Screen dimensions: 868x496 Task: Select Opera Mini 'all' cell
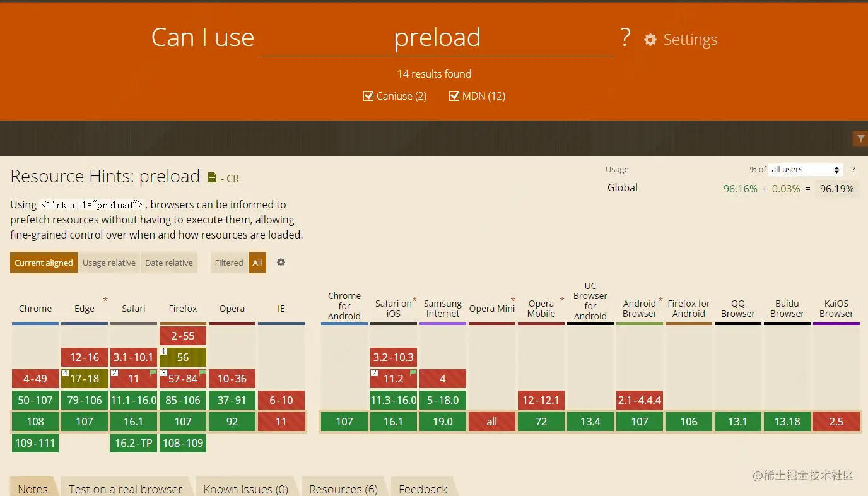click(492, 422)
